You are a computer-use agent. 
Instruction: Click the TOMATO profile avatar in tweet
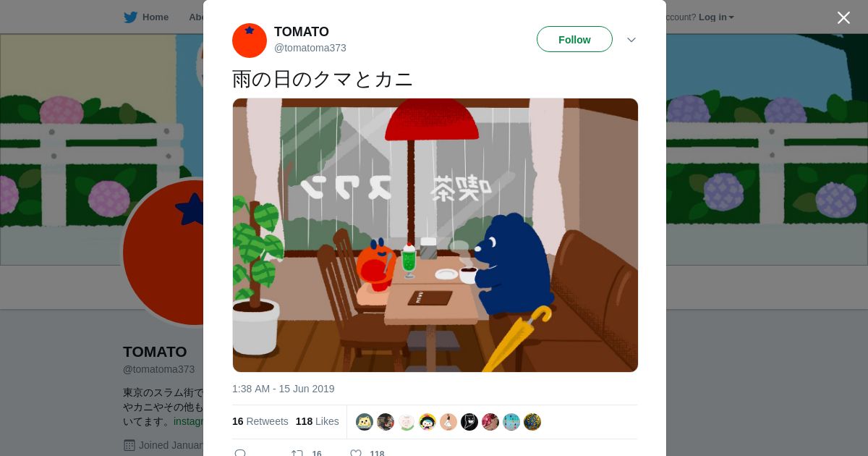point(250,40)
